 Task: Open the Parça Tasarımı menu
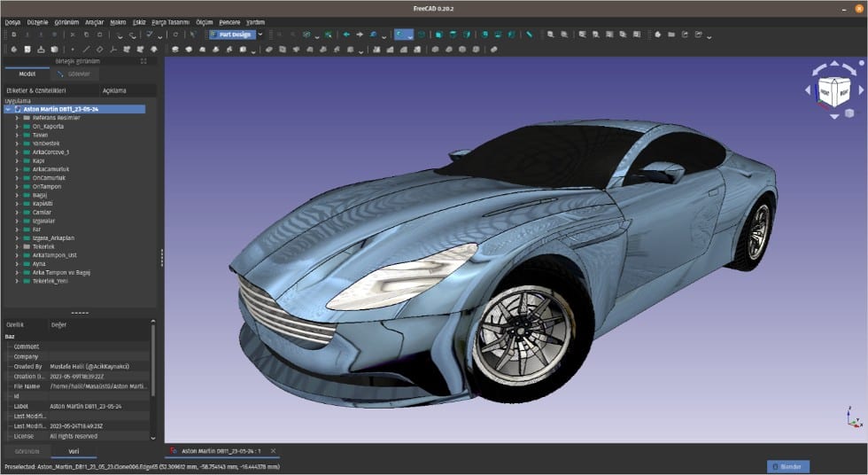[x=170, y=22]
